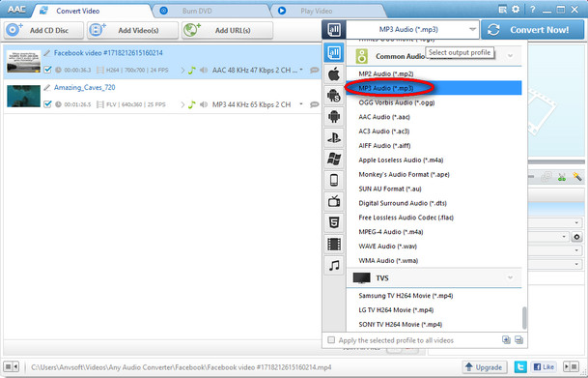Click the profile list vertical scrollbar
Viewport: 588px width, 378px height.
(524, 318)
